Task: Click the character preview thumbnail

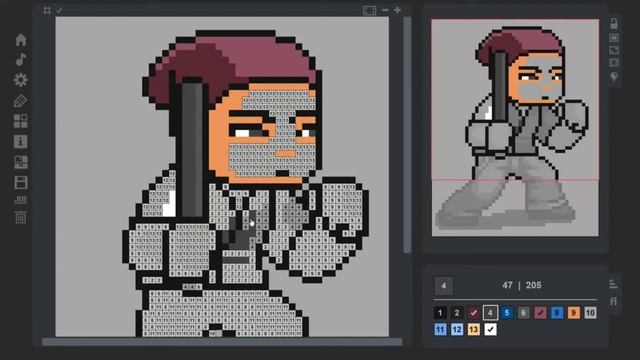Action: click(515, 127)
